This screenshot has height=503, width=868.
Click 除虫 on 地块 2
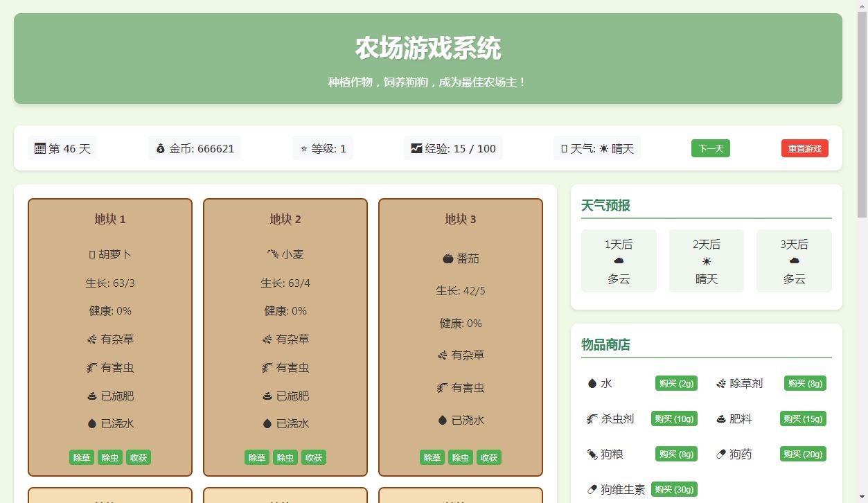pyautogui.click(x=285, y=457)
